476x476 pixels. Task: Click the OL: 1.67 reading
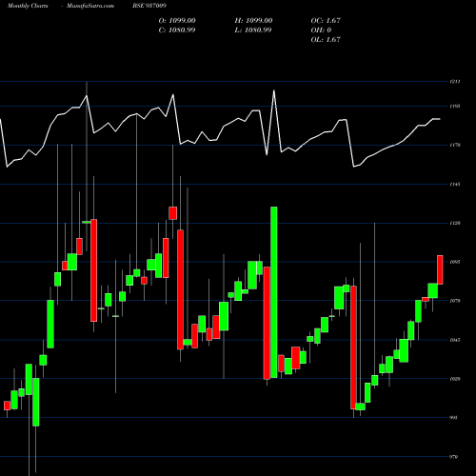coord(326,40)
